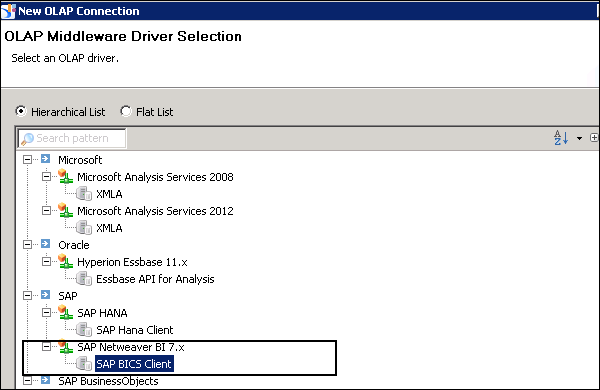Collapse the SAP vendor node
The image size is (600, 390).
point(27,295)
